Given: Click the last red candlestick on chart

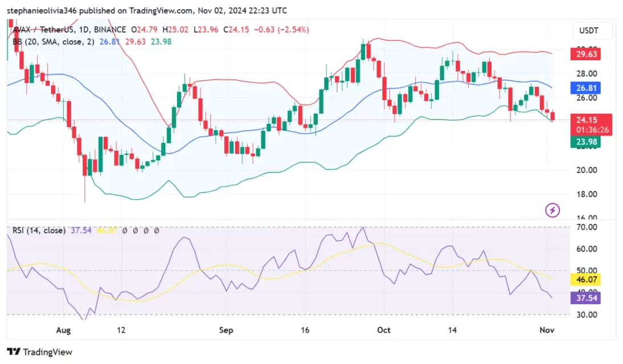Looking at the screenshot, I should point(552,116).
